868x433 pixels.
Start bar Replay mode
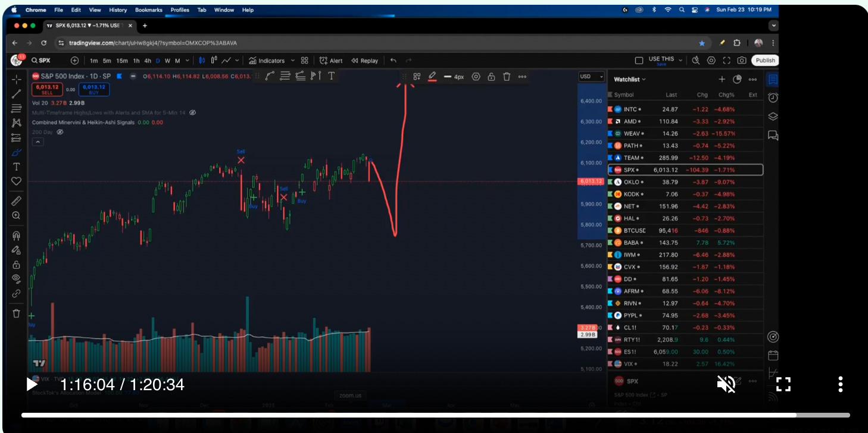point(364,61)
